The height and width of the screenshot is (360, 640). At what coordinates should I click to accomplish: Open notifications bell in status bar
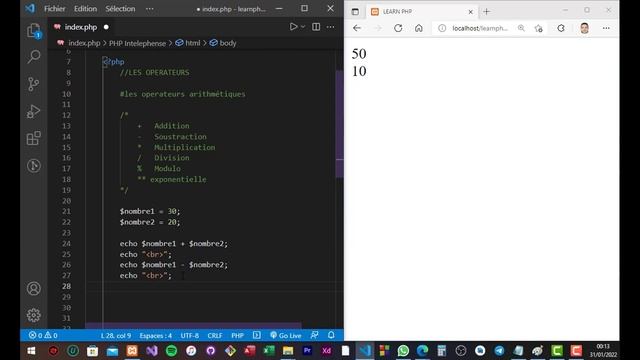(331, 335)
